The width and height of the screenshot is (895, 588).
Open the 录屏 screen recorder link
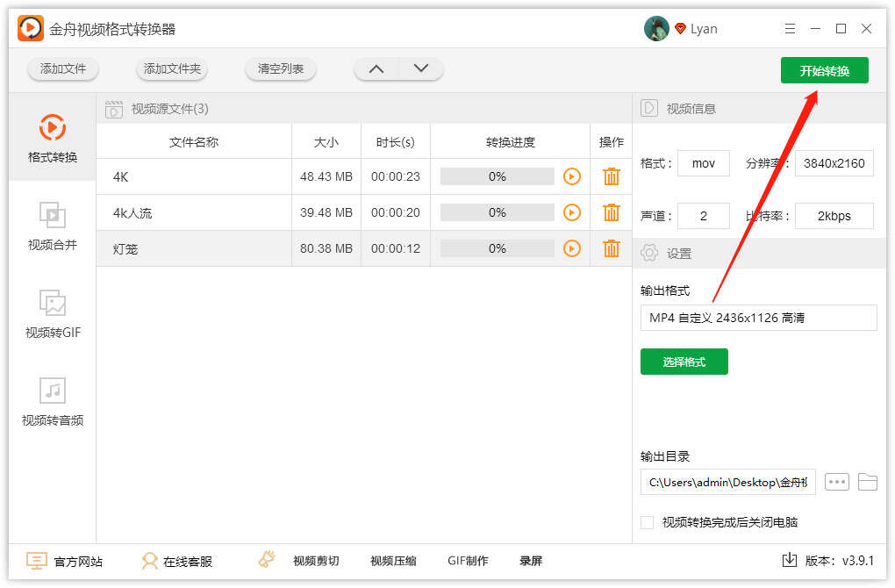pos(530,561)
